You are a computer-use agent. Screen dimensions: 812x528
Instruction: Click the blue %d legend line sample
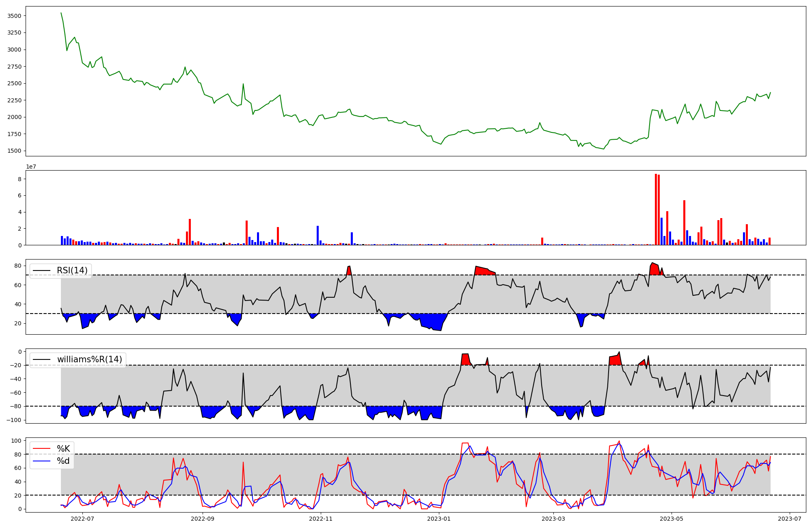point(42,461)
